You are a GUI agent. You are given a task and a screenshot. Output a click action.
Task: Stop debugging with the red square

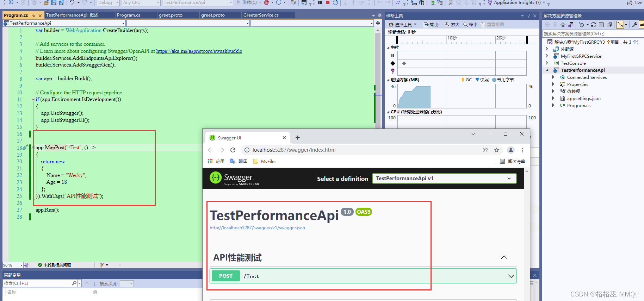[328, 2]
